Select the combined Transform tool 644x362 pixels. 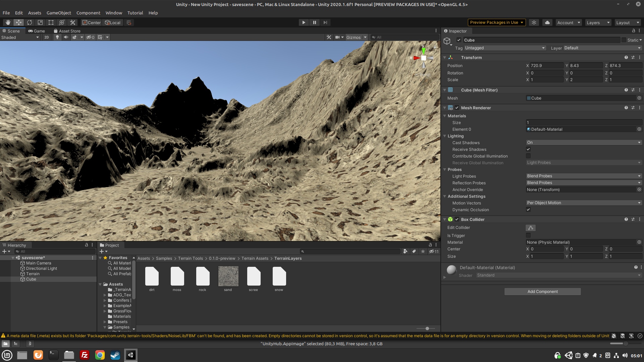(x=62, y=22)
